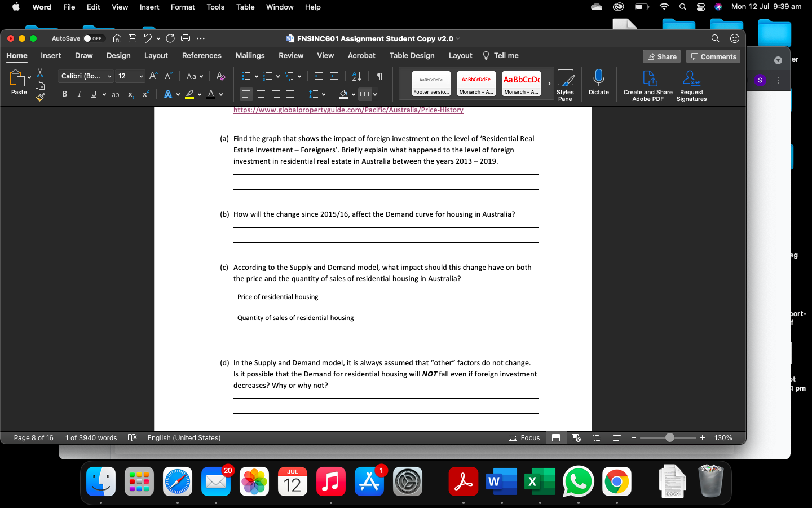
Task: Expand the highlight color dropdown
Action: point(200,94)
